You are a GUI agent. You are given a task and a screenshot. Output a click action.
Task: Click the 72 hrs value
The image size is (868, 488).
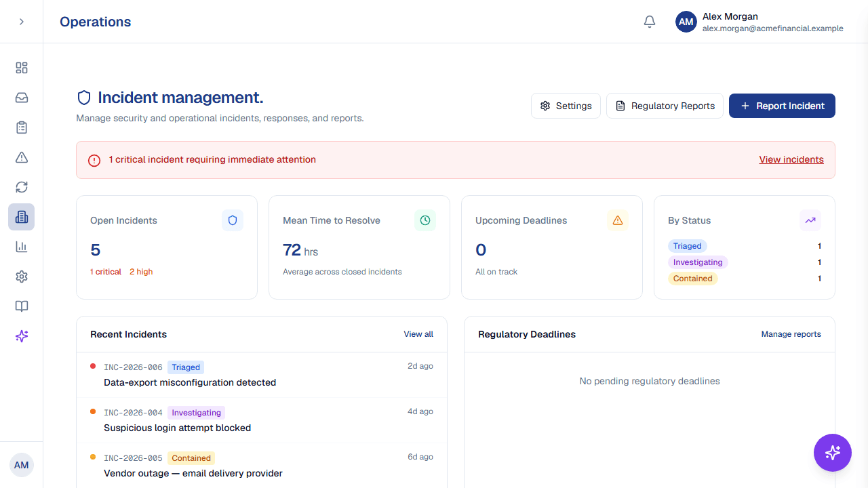300,250
